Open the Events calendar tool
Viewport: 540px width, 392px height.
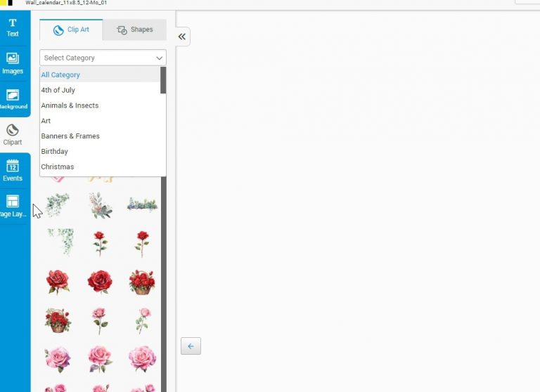pyautogui.click(x=13, y=171)
